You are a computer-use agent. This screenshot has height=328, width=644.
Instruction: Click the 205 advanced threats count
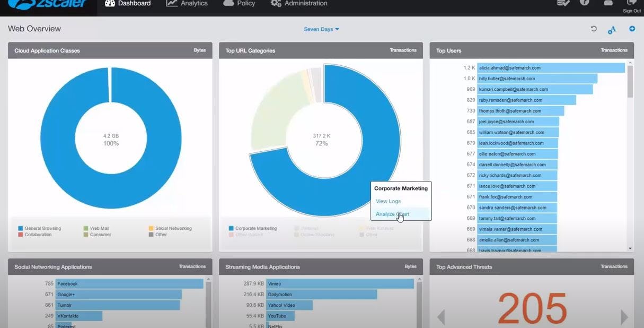point(532,308)
